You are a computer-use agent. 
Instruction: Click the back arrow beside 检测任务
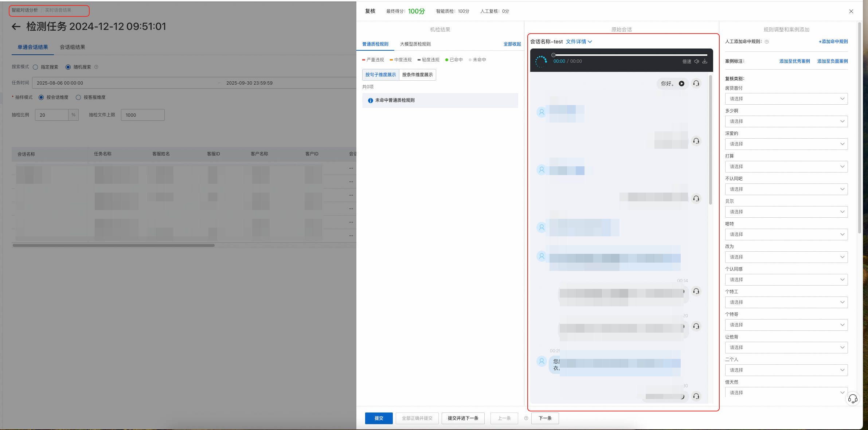[x=16, y=27]
